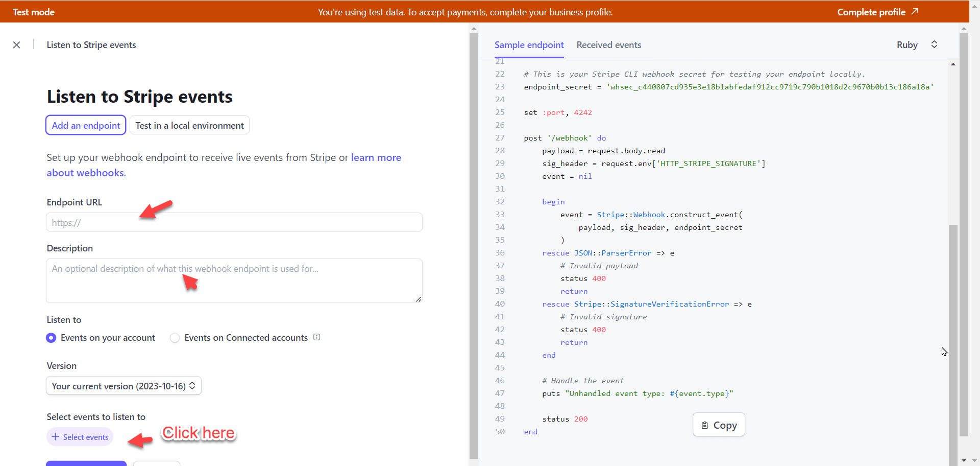Viewport: 980px width, 466px height.
Task: Click the page scroll-down arrow
Action: pyautogui.click(x=964, y=460)
